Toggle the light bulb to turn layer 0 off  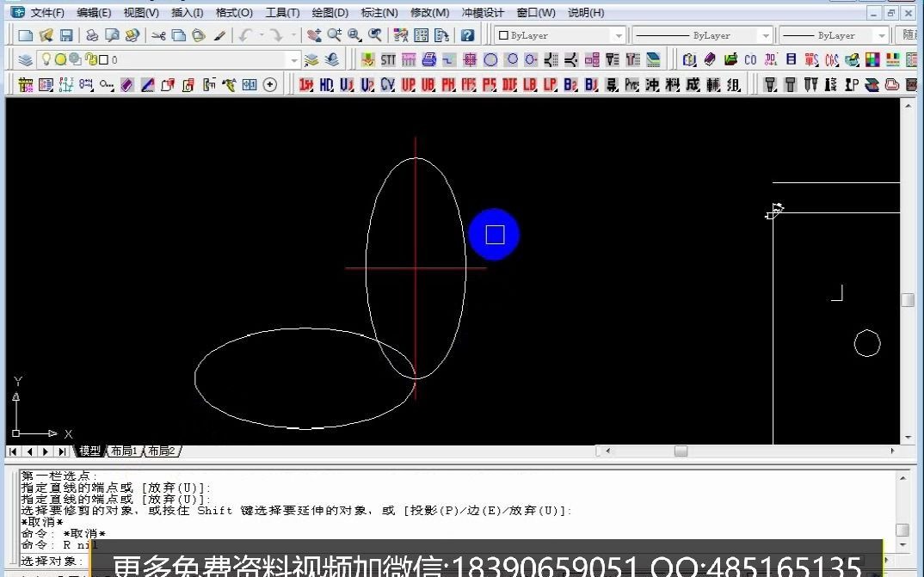(x=45, y=58)
